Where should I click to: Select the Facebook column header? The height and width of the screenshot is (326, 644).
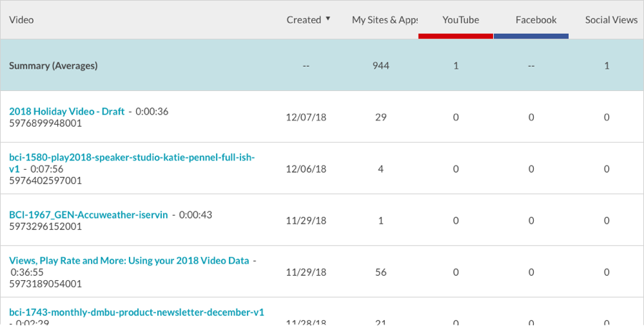(x=535, y=20)
